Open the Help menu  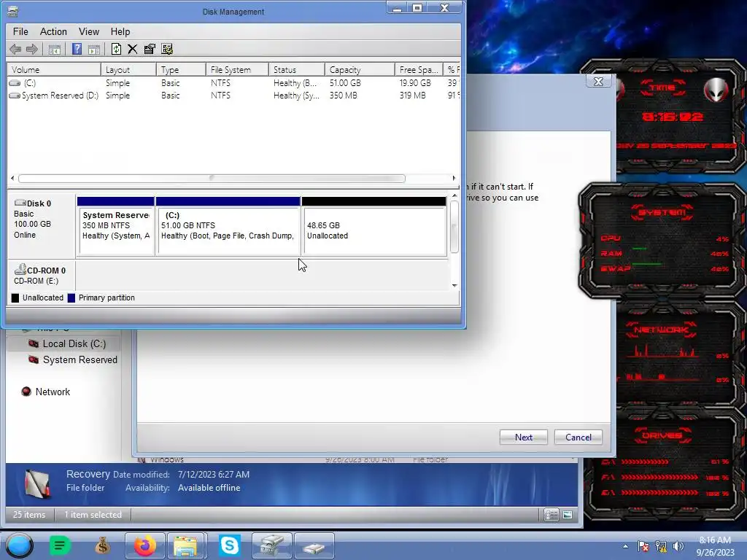click(120, 31)
